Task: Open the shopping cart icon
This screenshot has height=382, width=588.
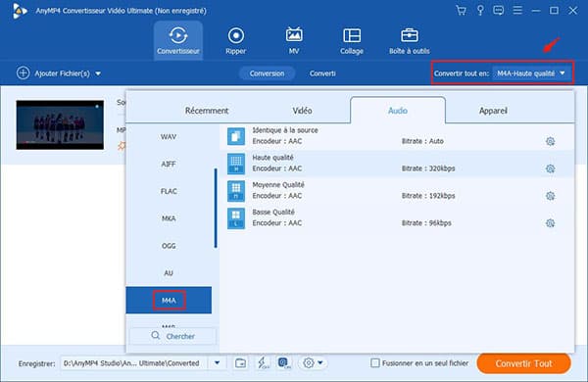Action: (x=461, y=10)
